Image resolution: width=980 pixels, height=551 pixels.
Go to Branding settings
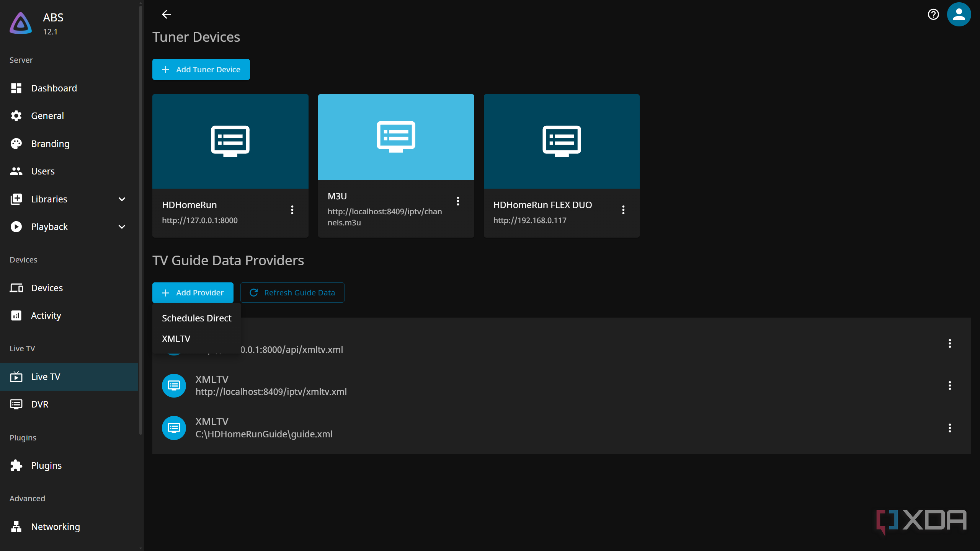(69, 143)
